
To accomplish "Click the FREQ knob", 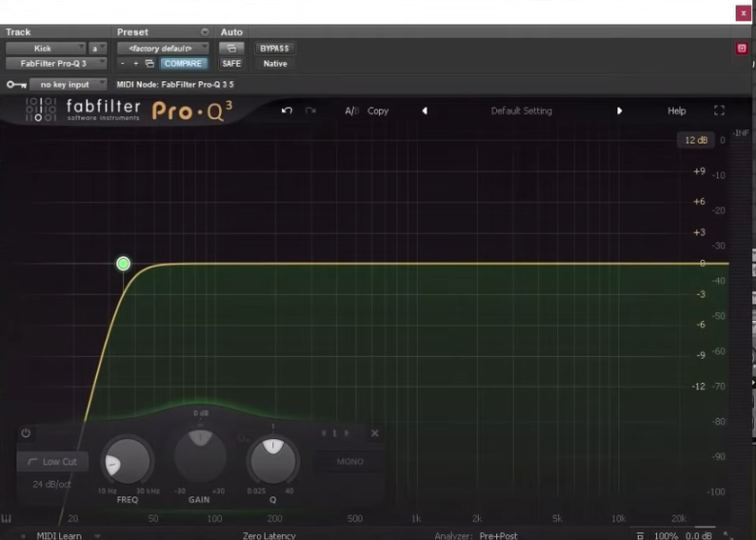I will pyautogui.click(x=127, y=461).
